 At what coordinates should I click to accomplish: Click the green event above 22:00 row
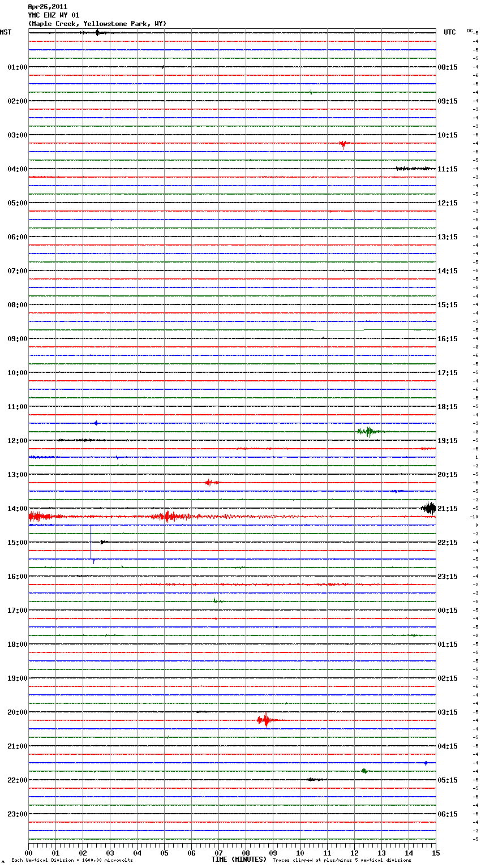point(364,771)
